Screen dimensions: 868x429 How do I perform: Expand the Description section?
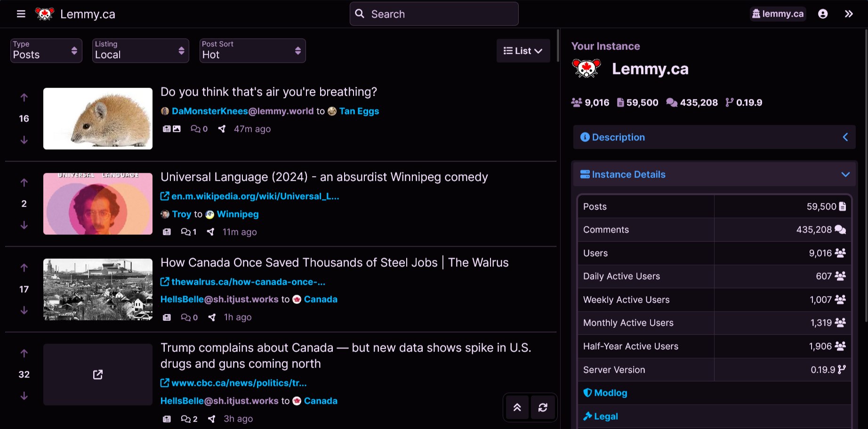pos(714,137)
